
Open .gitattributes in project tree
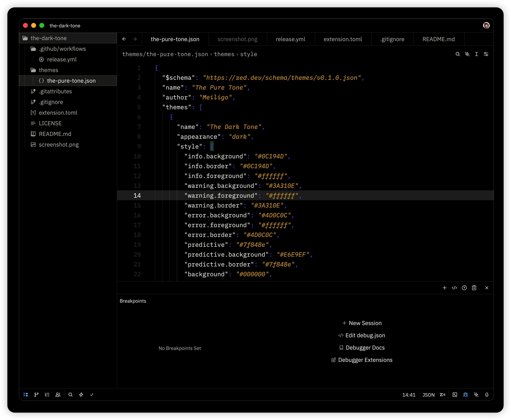pos(68,91)
